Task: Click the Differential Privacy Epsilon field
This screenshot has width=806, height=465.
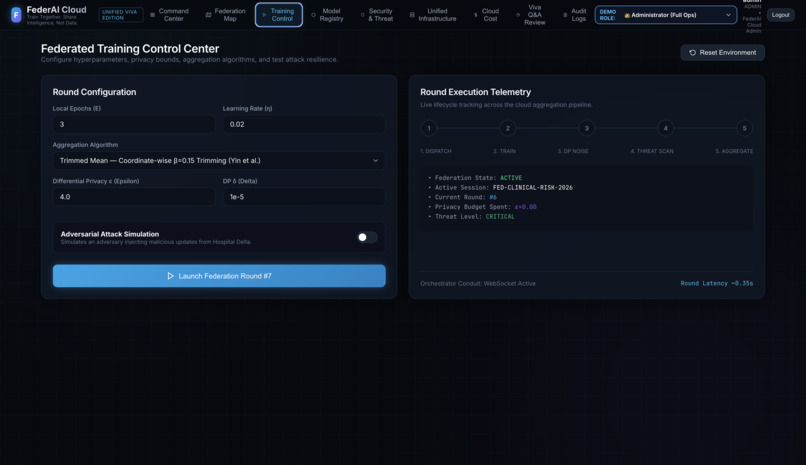Action: coord(134,197)
